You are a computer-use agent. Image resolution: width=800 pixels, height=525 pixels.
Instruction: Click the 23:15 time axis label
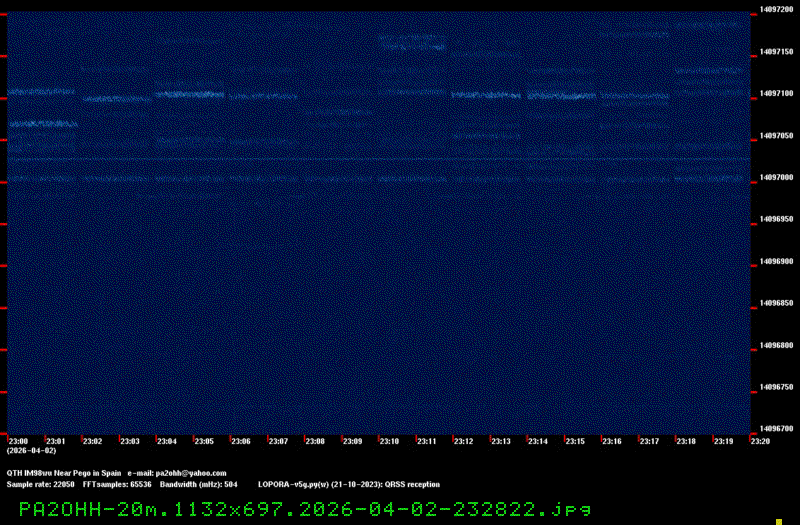(x=575, y=441)
